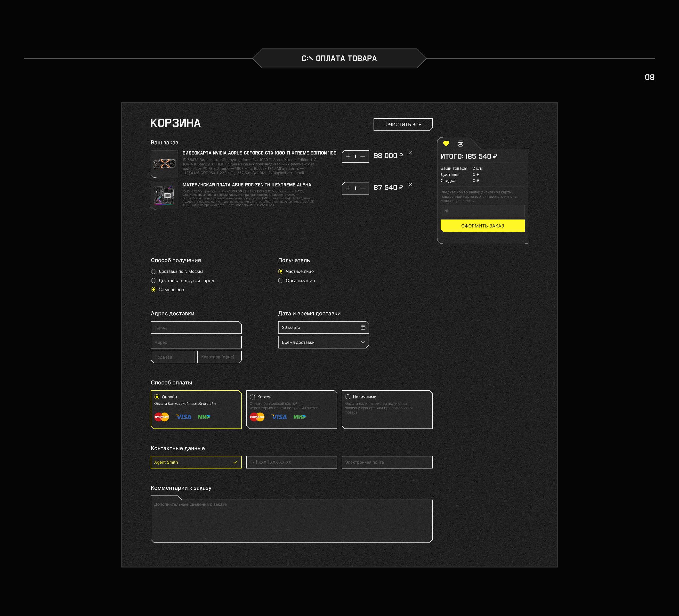679x616 pixels.
Task: Decrease quantity of the ASUS ROG motherboard
Action: 363,188
